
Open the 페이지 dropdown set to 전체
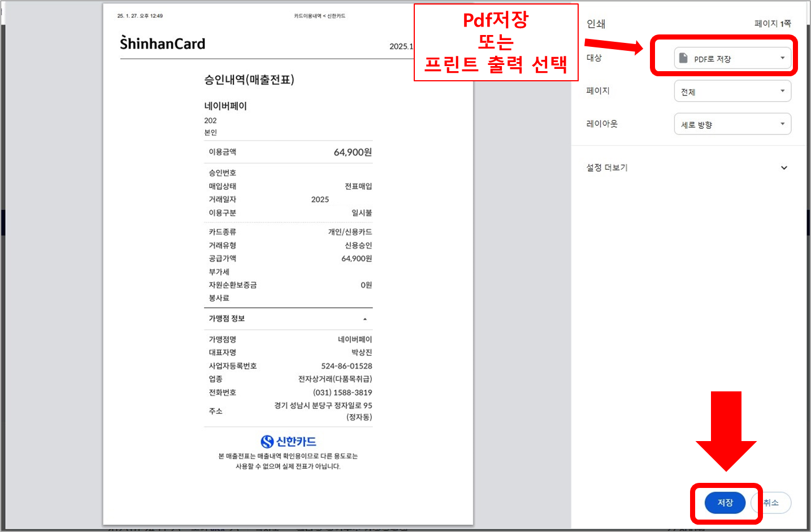(x=732, y=91)
